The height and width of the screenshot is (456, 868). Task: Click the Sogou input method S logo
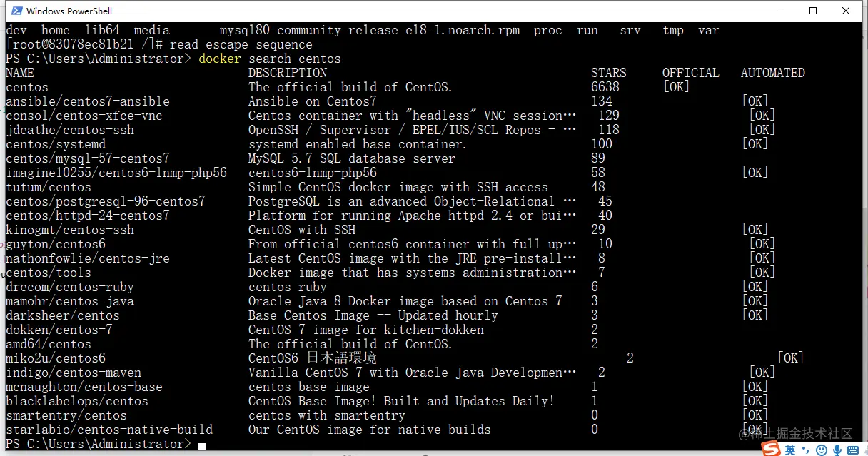(x=771, y=449)
